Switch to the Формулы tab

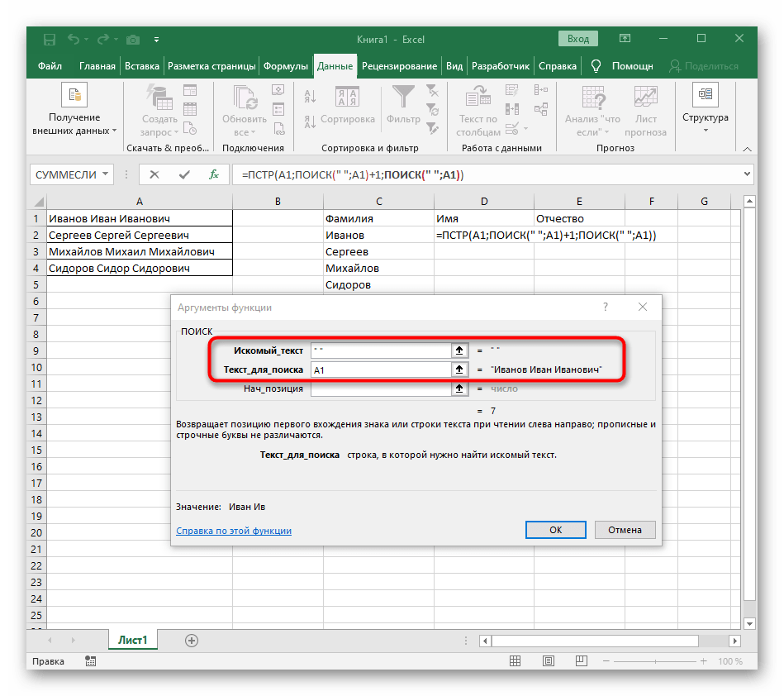(x=286, y=66)
